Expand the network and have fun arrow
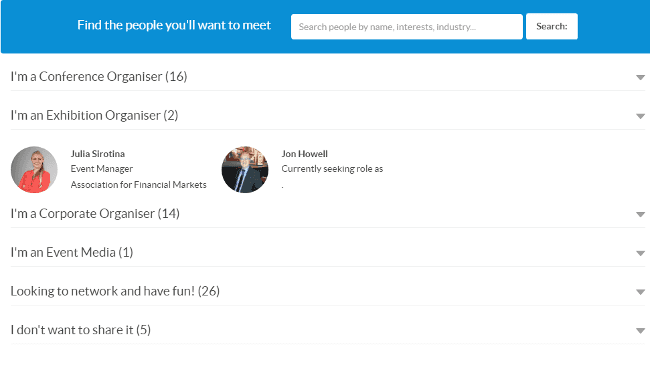This screenshot has height=365, width=650. pyautogui.click(x=640, y=292)
